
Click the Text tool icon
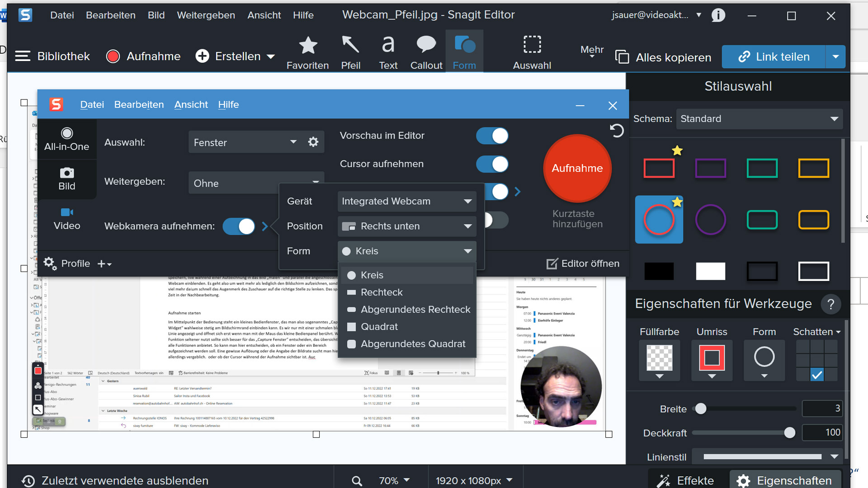(388, 45)
